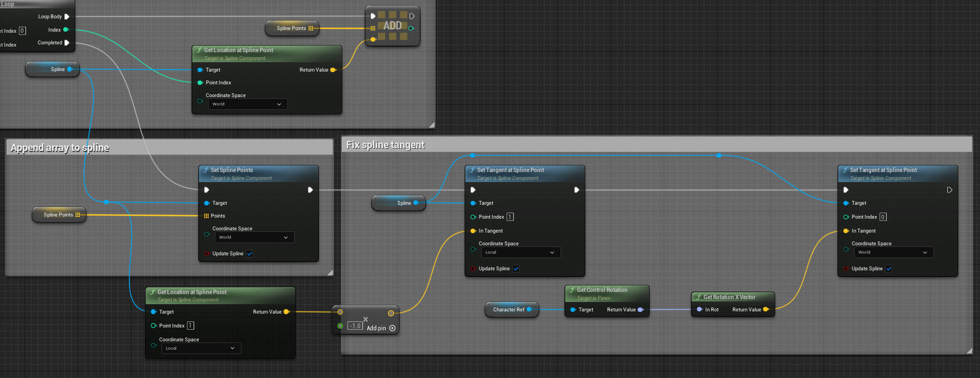The image size is (980, 378).
Task: Click the ADD array node body
Action: point(392,26)
